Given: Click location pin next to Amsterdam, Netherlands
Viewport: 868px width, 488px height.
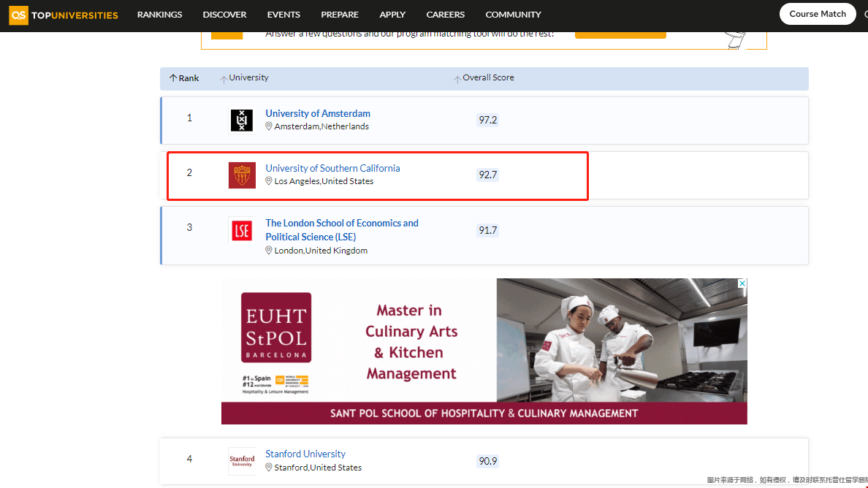Looking at the screenshot, I should click(x=269, y=126).
